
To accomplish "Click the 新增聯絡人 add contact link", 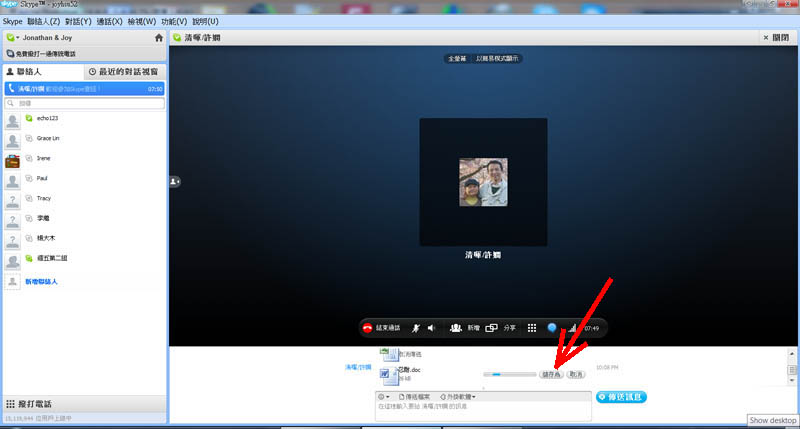I will (41, 282).
